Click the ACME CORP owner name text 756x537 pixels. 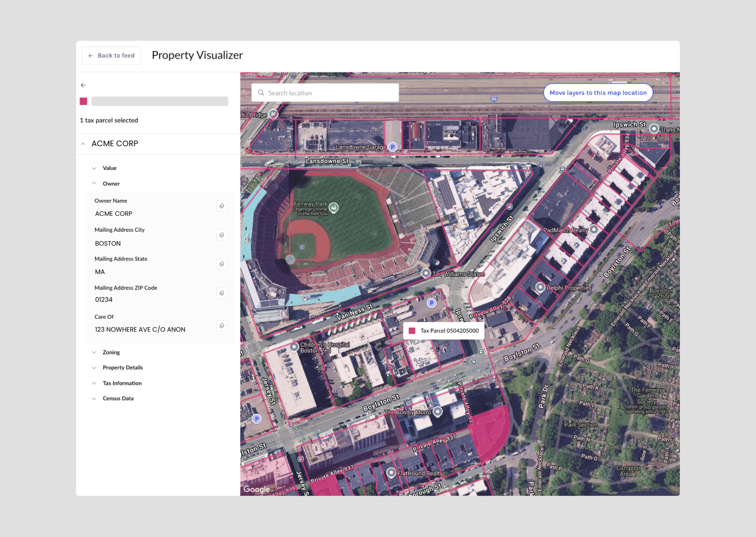[114, 214]
